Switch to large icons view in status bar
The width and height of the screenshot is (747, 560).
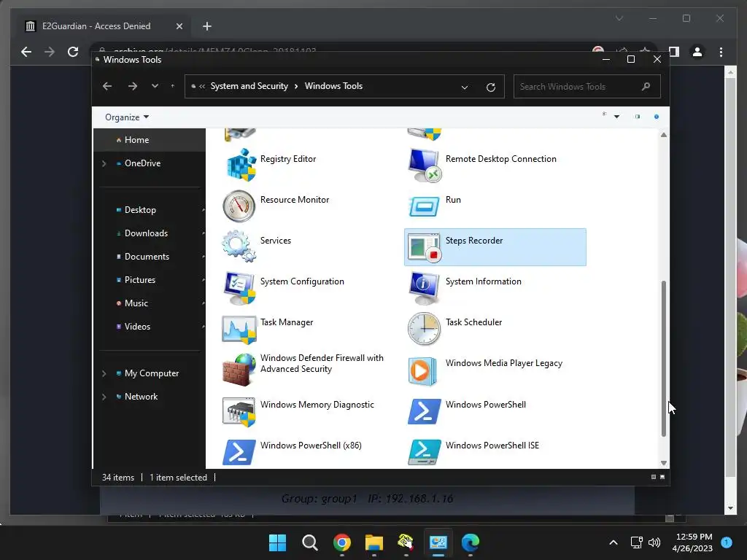[x=662, y=477]
